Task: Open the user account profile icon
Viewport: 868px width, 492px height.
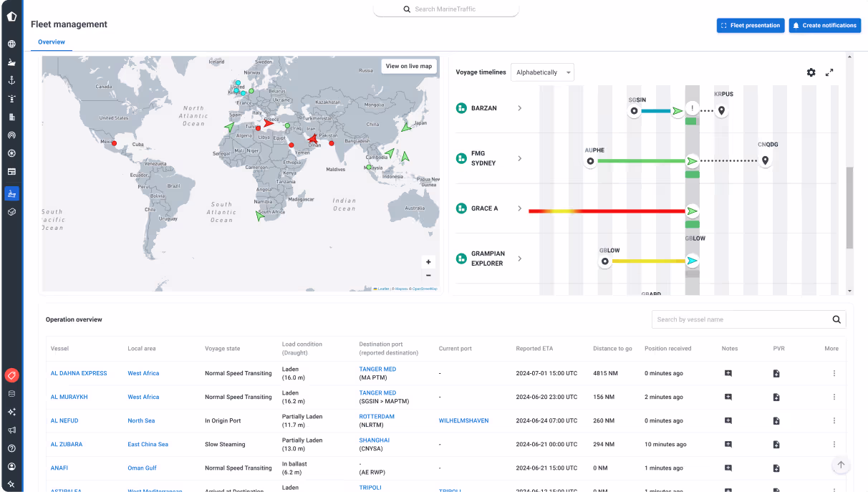Action: (11, 466)
